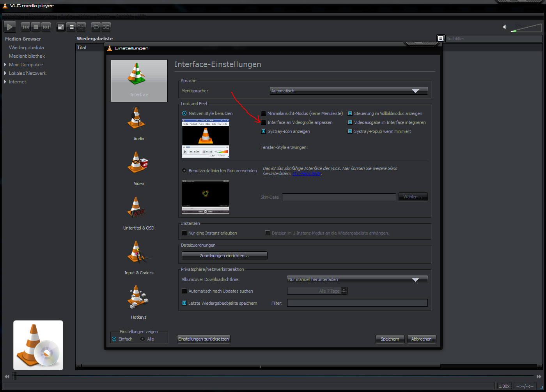Image resolution: width=546 pixels, height=392 pixels.
Task: Open Untertitel & OSD settings category
Action: (x=139, y=213)
